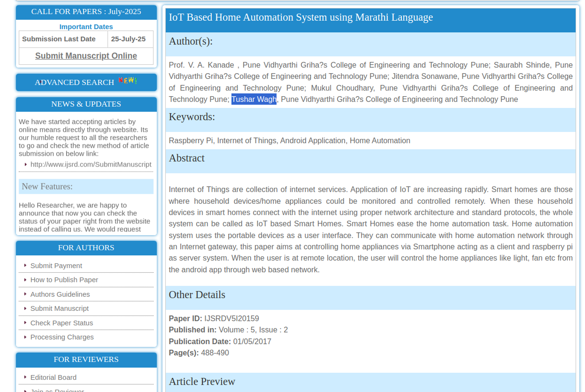Click the paper title heading
This screenshot has width=585, height=392.
pos(300,17)
